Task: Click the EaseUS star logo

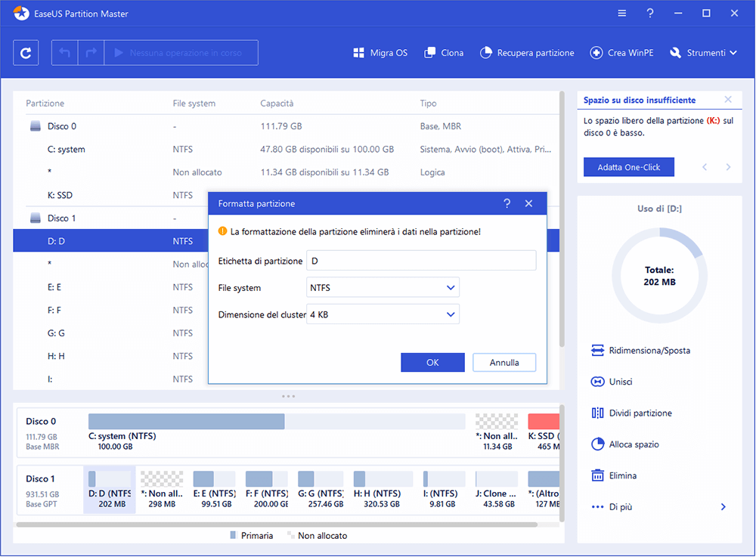Action: (20, 13)
